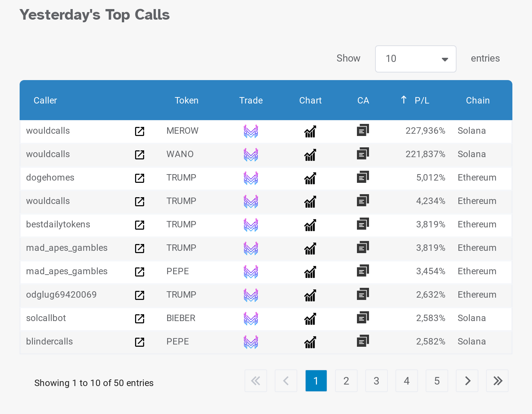The image size is (532, 414).
Task: Sort table by Caller column
Action: [45, 100]
